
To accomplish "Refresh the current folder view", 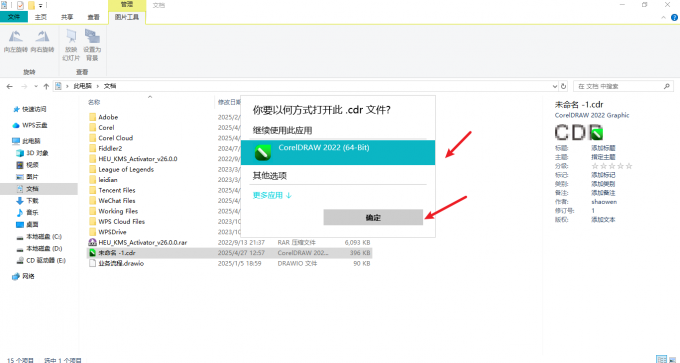I will [x=563, y=86].
